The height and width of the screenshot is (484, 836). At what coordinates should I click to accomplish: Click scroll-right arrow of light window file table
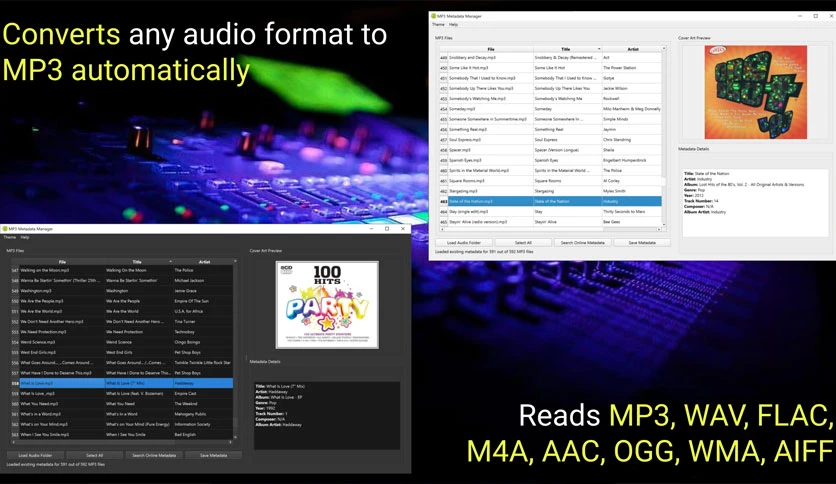pyautogui.click(x=659, y=229)
